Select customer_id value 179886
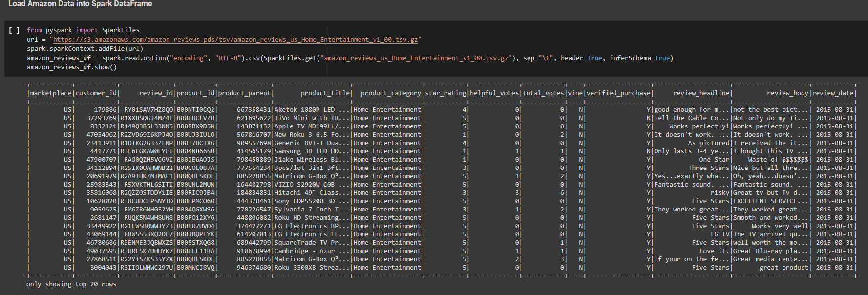The height and width of the screenshot is (295, 868). click(x=106, y=110)
